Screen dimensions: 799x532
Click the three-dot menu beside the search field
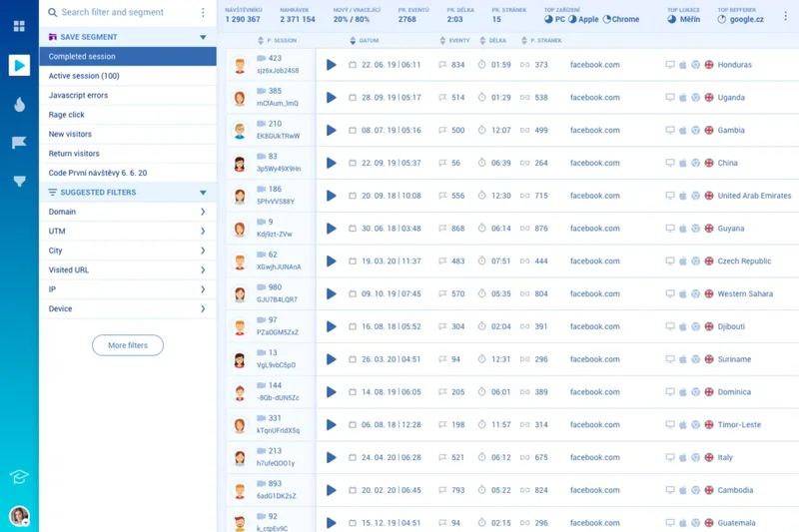[x=203, y=13]
